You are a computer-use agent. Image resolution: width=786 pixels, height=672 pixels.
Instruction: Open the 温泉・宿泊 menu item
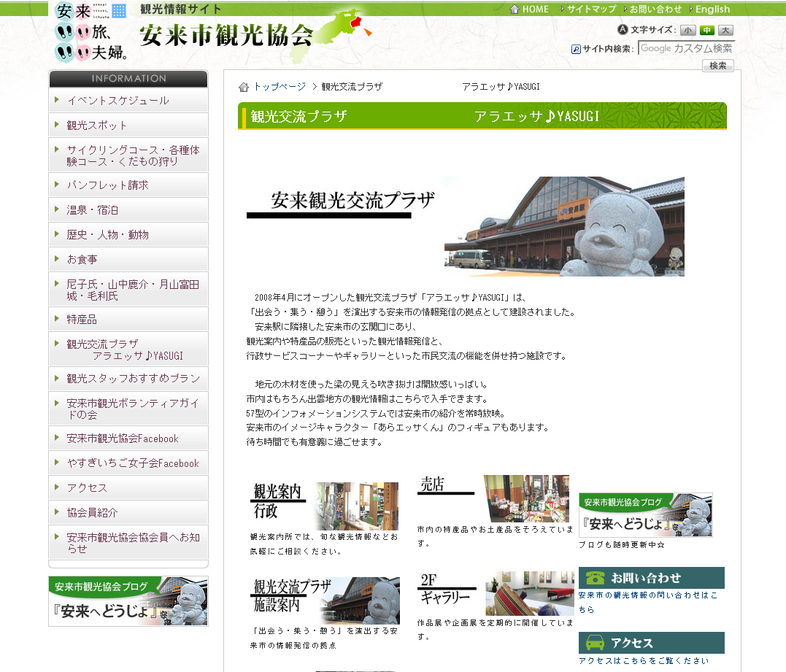(x=128, y=209)
